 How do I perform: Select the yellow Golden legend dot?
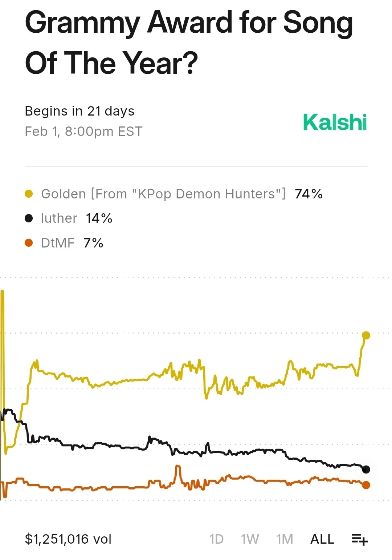29,194
